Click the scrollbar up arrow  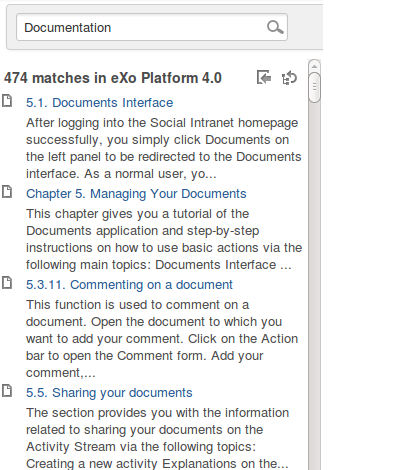tap(314, 66)
